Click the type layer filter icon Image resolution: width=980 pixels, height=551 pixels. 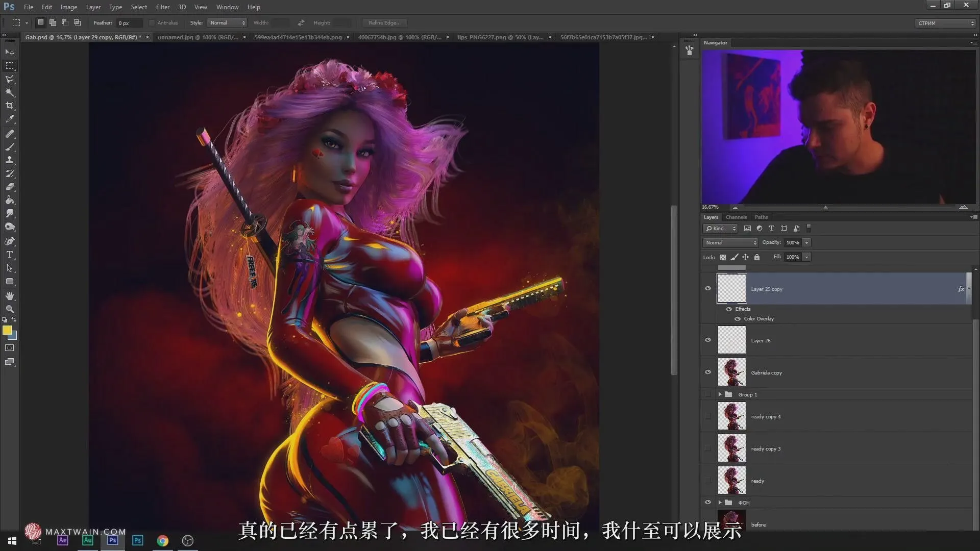tap(772, 229)
